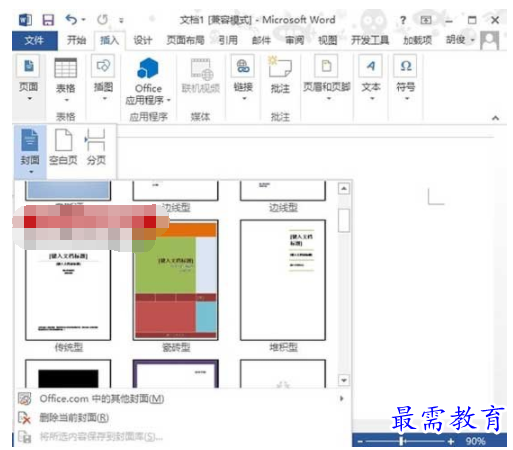513x450 pixels.
Task: Open the 文件 tab
Action: click(x=35, y=40)
